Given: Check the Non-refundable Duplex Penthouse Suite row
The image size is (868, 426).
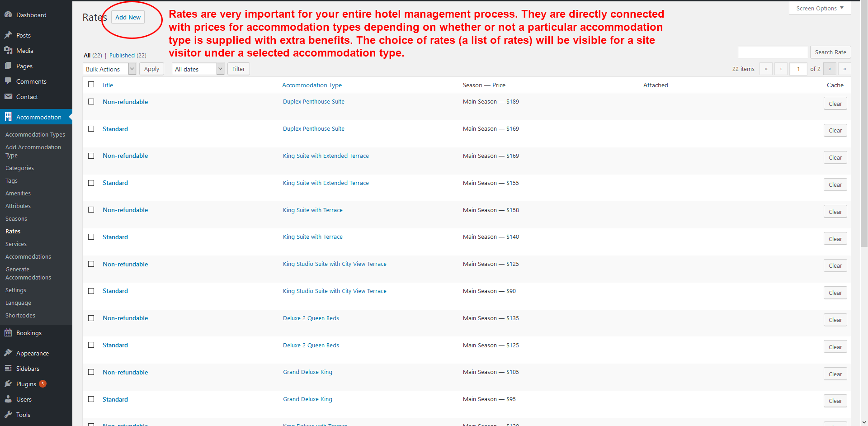Looking at the screenshot, I should click(91, 102).
